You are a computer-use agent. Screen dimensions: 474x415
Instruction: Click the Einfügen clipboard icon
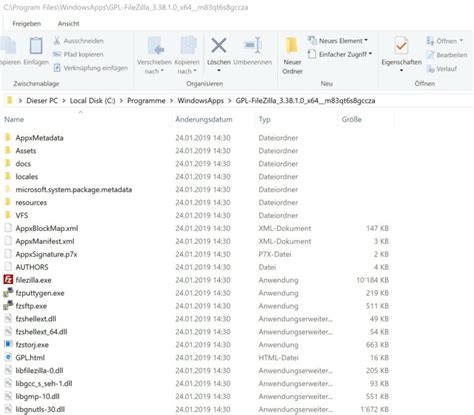point(36,46)
